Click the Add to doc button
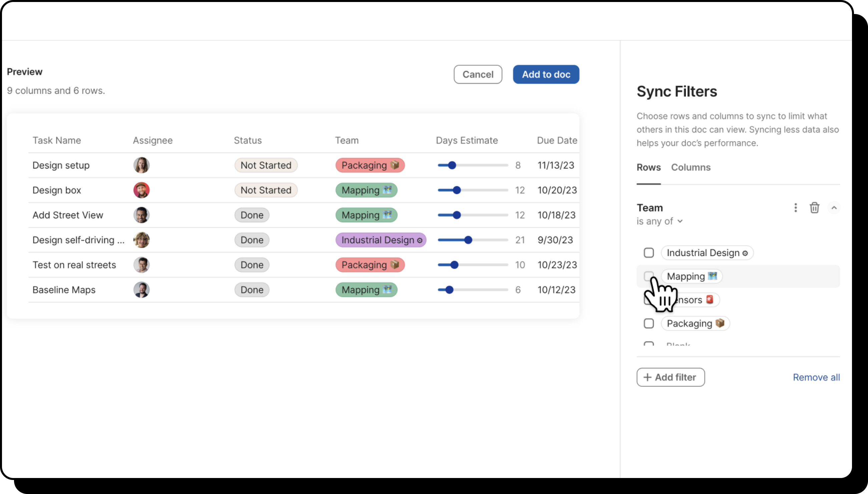The image size is (868, 494). [x=545, y=74]
